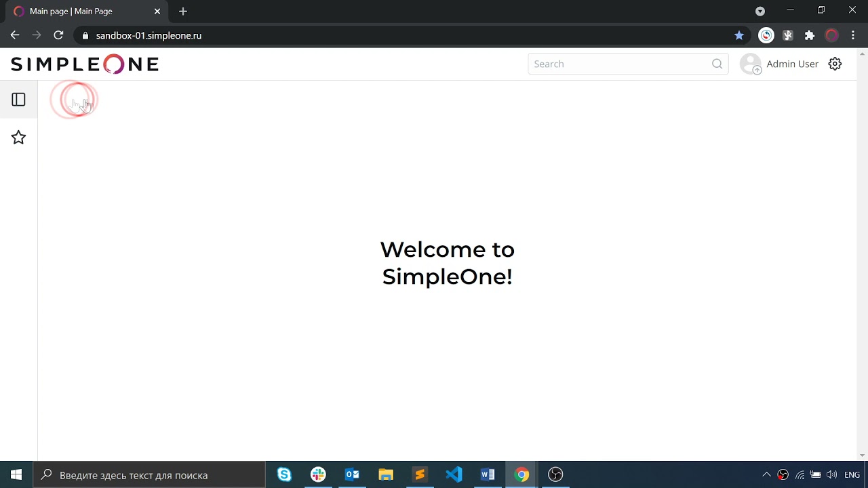
Task: Open the navigator sidebar panel icon
Action: tap(18, 100)
